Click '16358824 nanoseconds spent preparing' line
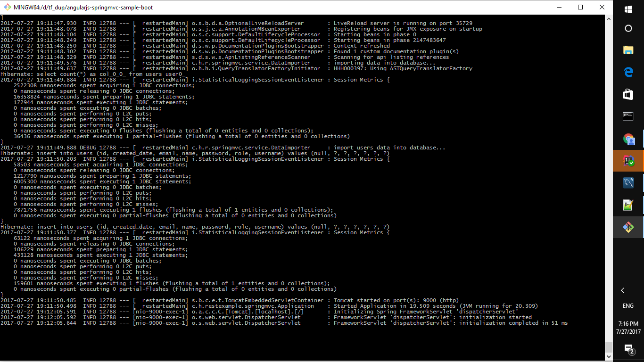Viewport: 644px width, 362px height. [x=104, y=97]
